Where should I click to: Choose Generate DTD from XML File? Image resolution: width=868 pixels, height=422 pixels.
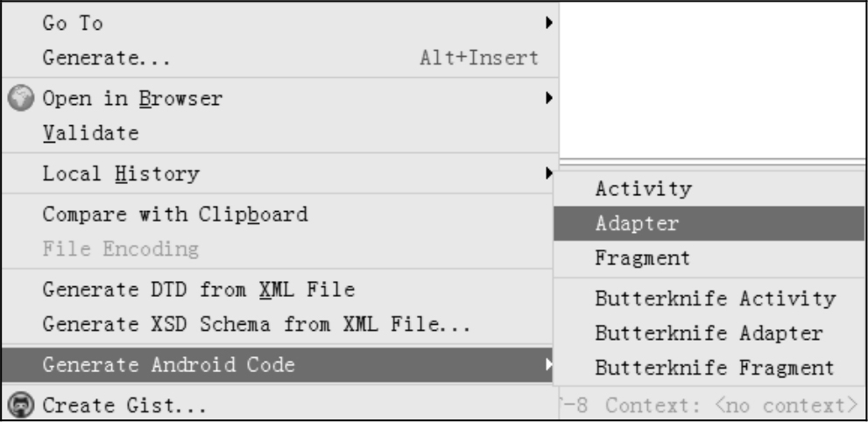[x=198, y=291]
